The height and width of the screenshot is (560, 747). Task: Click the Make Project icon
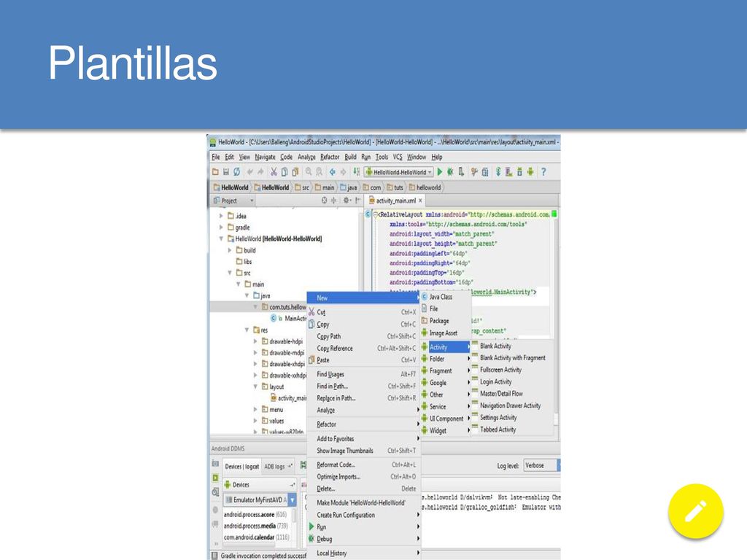pos(356,172)
